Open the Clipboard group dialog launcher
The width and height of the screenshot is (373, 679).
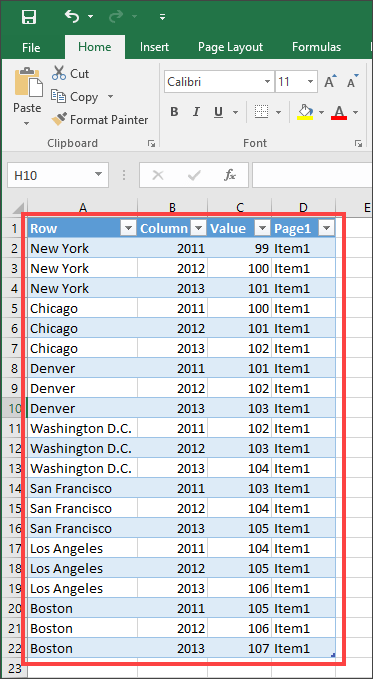tap(151, 143)
